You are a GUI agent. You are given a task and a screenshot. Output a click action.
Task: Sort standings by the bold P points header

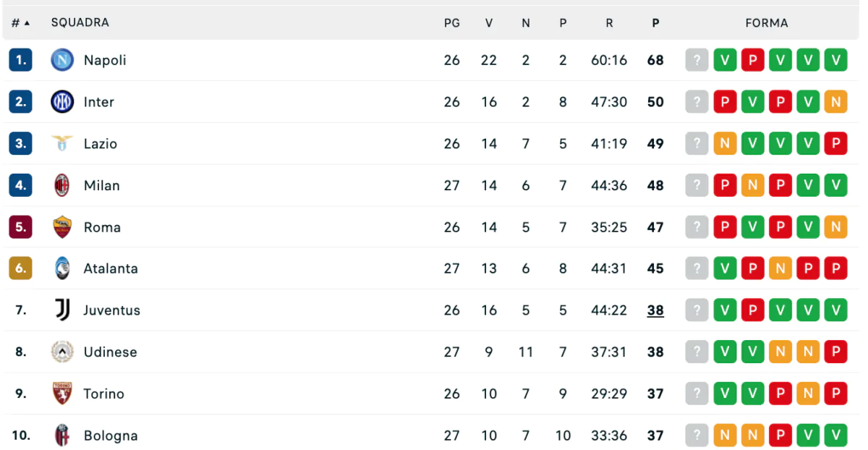[x=655, y=23]
